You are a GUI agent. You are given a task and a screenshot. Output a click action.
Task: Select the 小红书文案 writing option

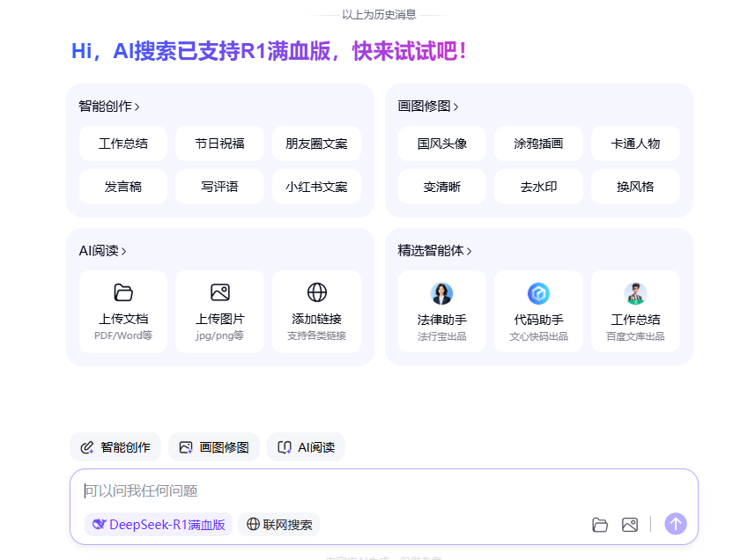[x=316, y=187]
